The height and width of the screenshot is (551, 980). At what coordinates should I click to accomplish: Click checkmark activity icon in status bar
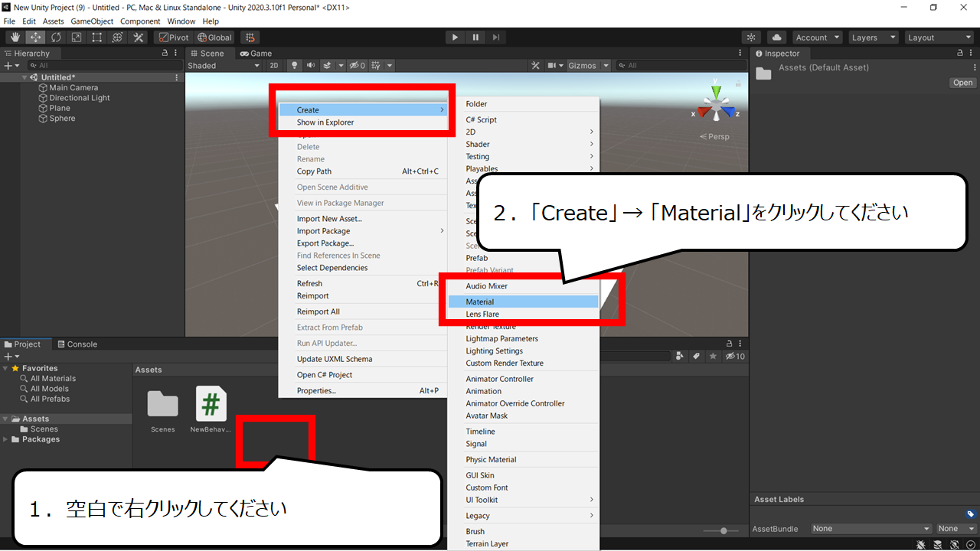970,544
